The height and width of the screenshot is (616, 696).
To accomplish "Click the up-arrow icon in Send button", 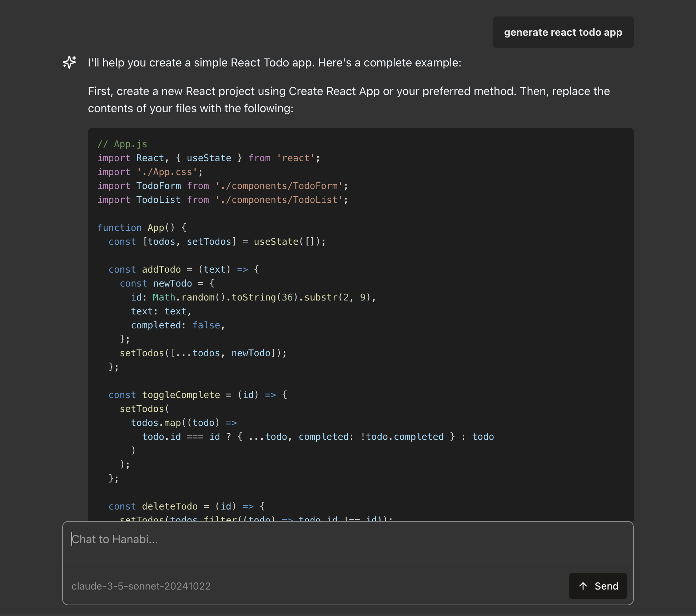I will tap(583, 586).
